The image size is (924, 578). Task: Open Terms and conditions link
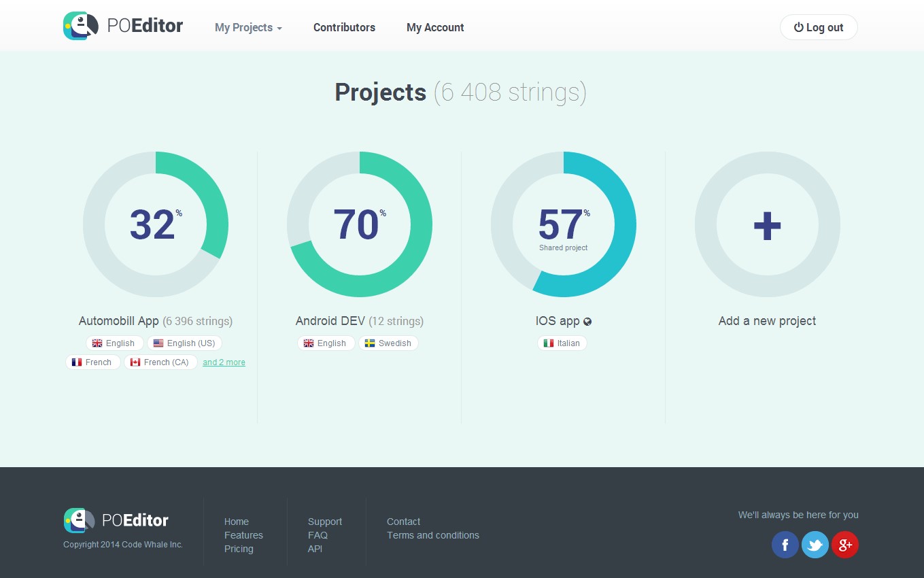(432, 535)
